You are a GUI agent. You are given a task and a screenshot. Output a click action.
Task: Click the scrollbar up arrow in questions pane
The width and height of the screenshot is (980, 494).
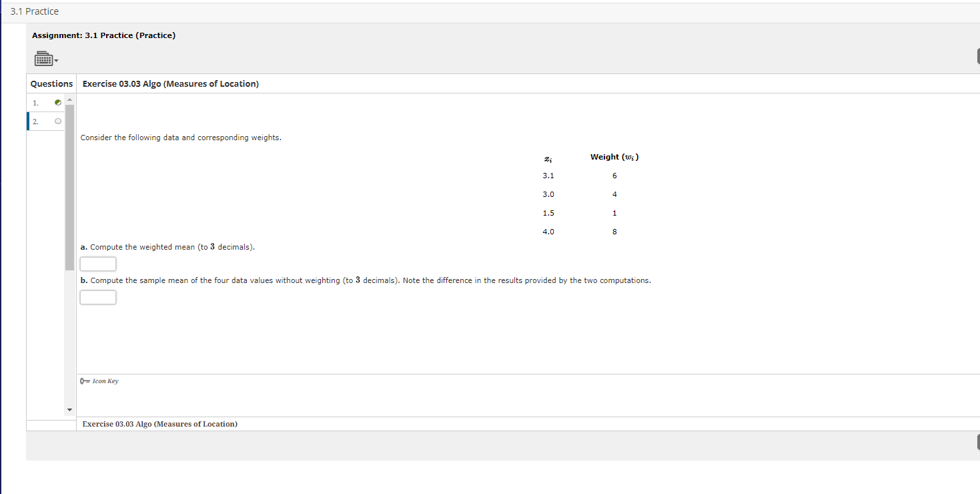pos(69,98)
